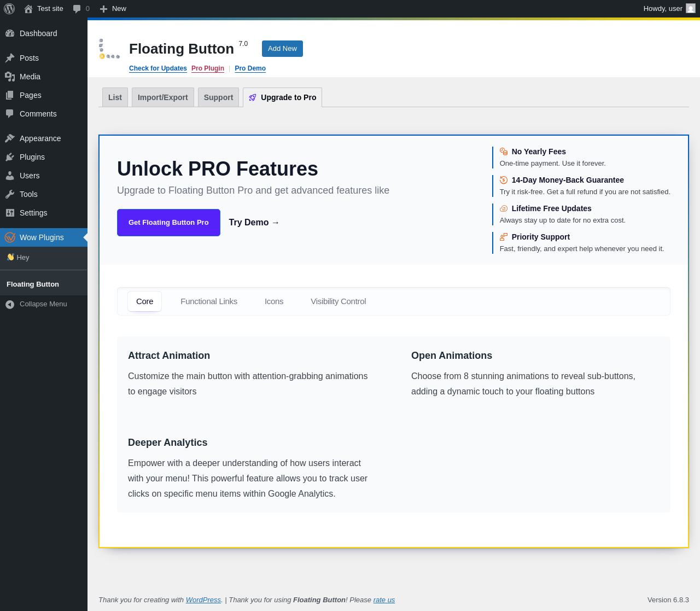Click the user avatar in admin bar
Viewport: 700px width, 611px height.
(x=691, y=9)
